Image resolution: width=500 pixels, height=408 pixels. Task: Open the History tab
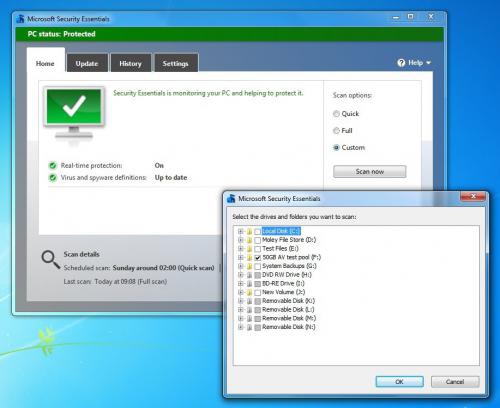coord(130,63)
